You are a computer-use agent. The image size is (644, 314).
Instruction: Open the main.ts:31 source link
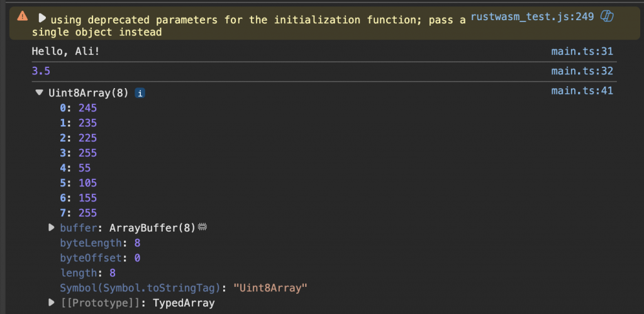click(581, 52)
